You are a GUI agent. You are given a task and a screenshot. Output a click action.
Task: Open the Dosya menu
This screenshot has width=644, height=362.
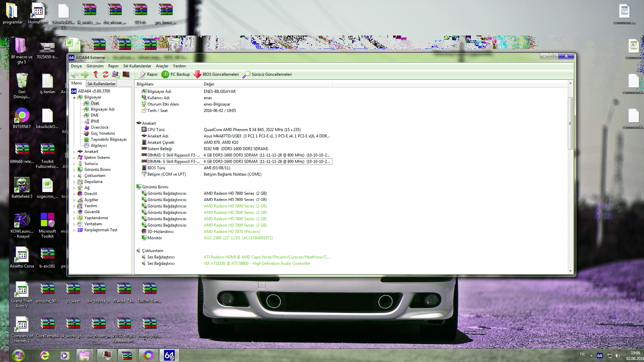pyautogui.click(x=76, y=66)
